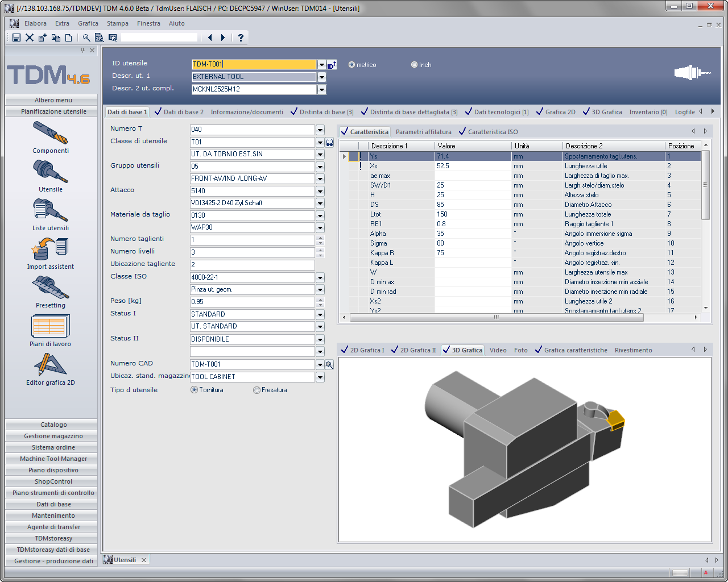This screenshot has width=728, height=582.
Task: Click the magnifier Search toolbar icon
Action: point(86,38)
